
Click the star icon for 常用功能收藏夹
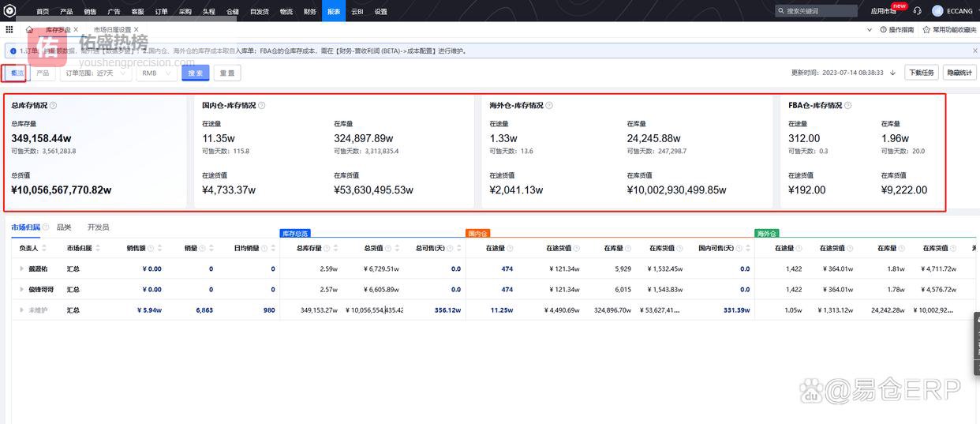(926, 30)
